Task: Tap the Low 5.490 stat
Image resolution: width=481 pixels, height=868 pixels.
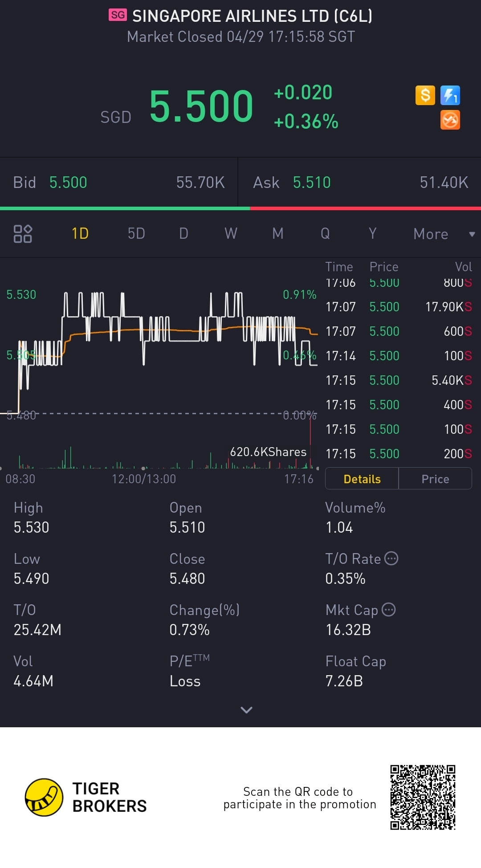Action: [31, 569]
